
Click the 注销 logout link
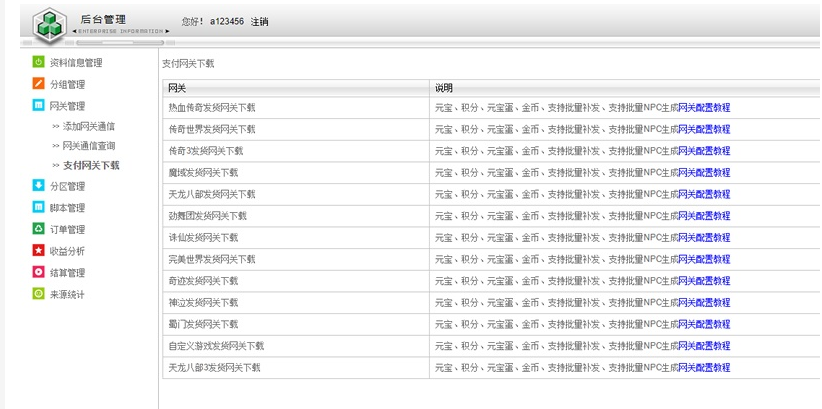pos(259,22)
